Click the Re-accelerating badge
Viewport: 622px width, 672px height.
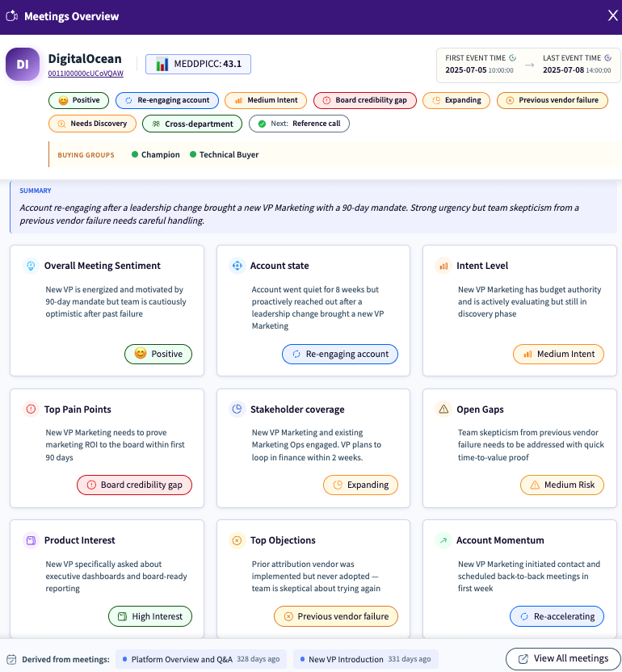tap(557, 616)
